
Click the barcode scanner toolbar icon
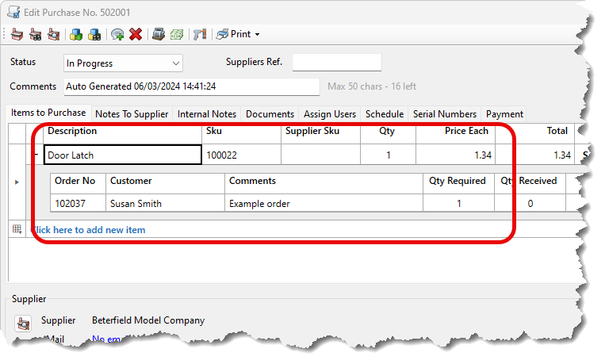point(199,34)
